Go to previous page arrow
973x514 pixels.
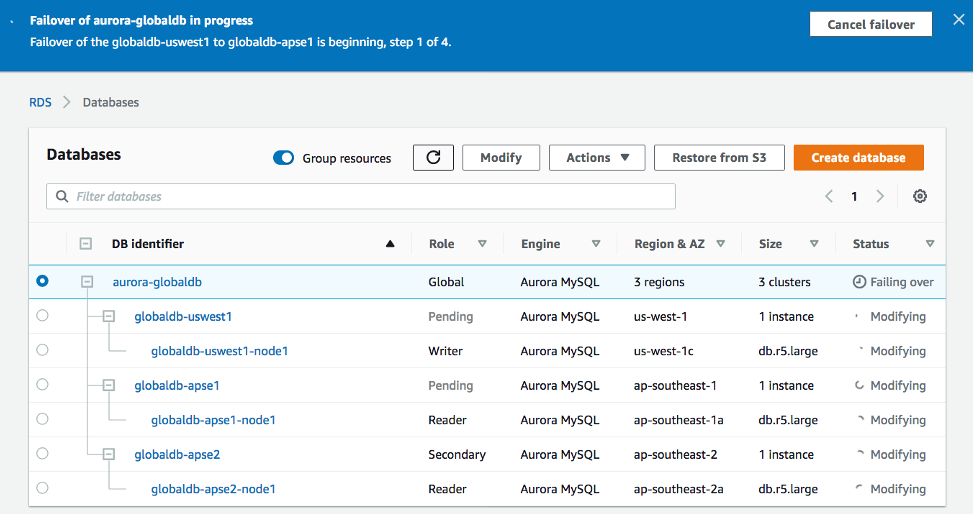tap(829, 196)
